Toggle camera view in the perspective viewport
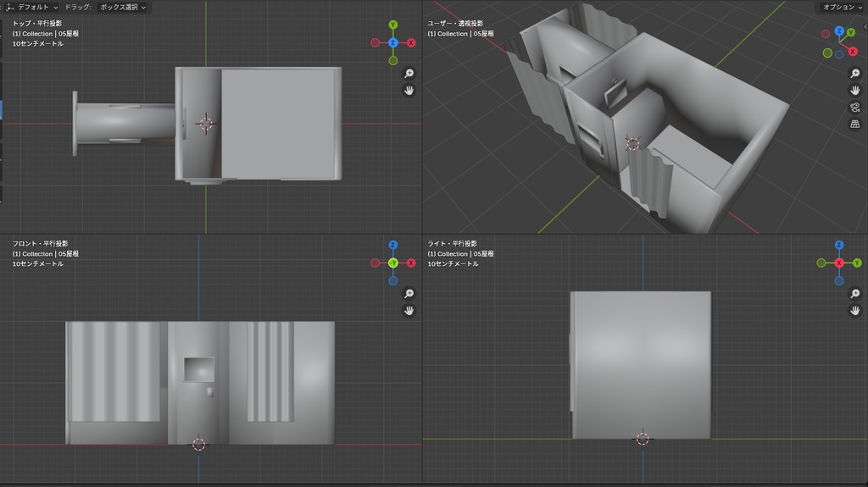The height and width of the screenshot is (487, 868). pyautogui.click(x=854, y=108)
